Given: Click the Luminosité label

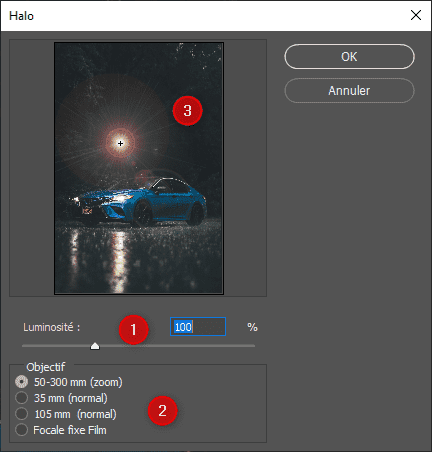Looking at the screenshot, I should pyautogui.click(x=52, y=327).
